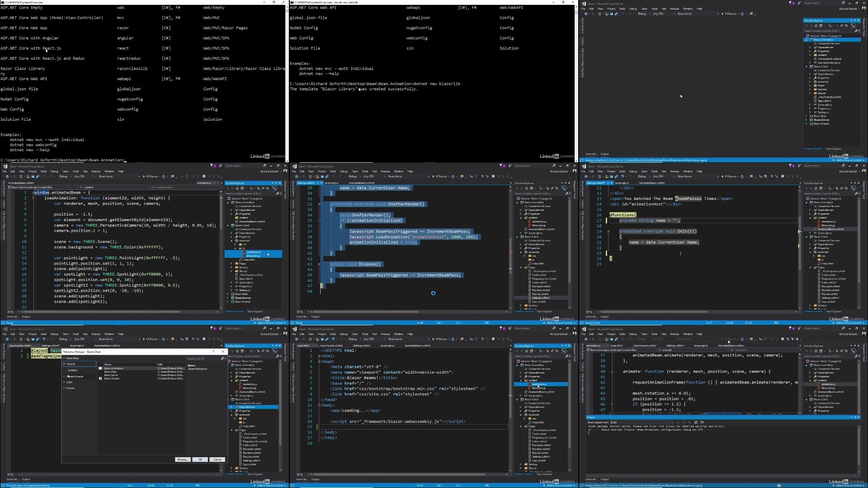The image size is (868, 488).
Task: Open the Tools menu in the loadAnimation code window
Action: (76, 171)
